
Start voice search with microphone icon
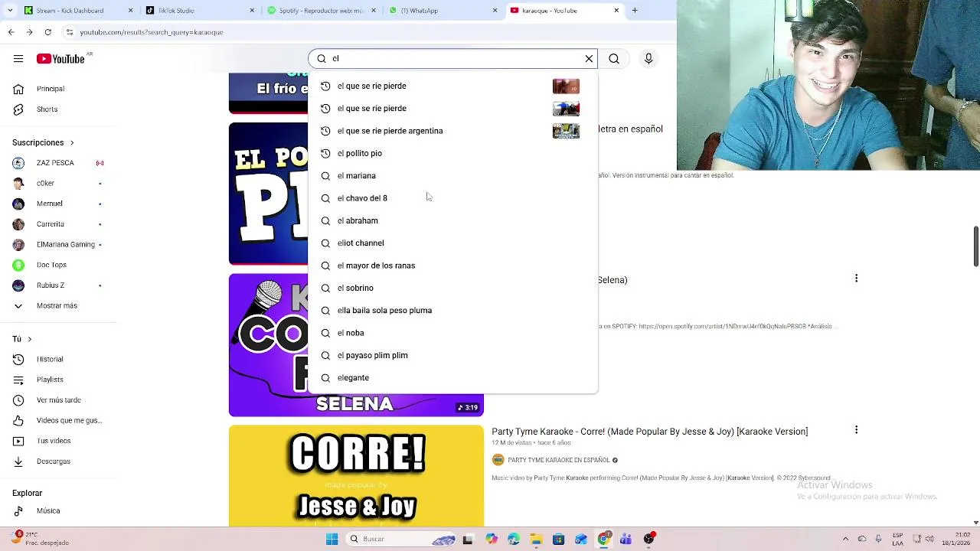[x=648, y=59]
